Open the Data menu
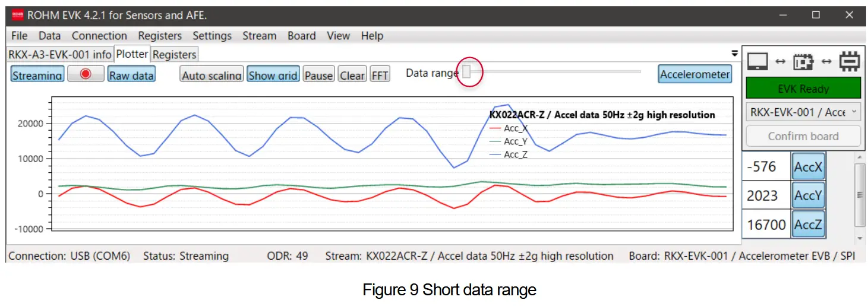This screenshot has width=868, height=306. point(50,36)
